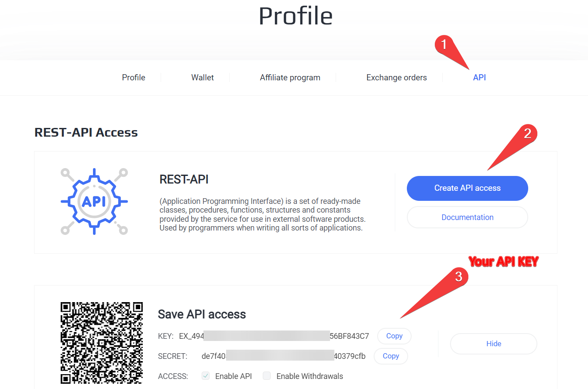Click the QR code for the API key

101,343
